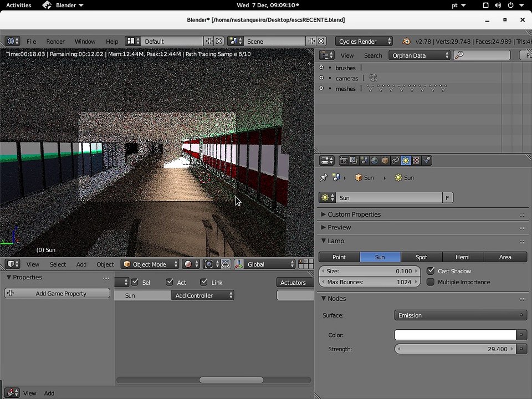Screen dimensions: 532x399
Task: Select the Point lamp type
Action: (x=339, y=257)
